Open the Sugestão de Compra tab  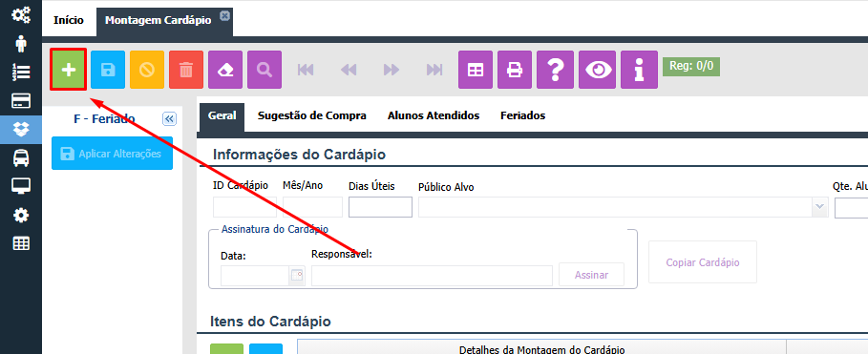pos(311,115)
